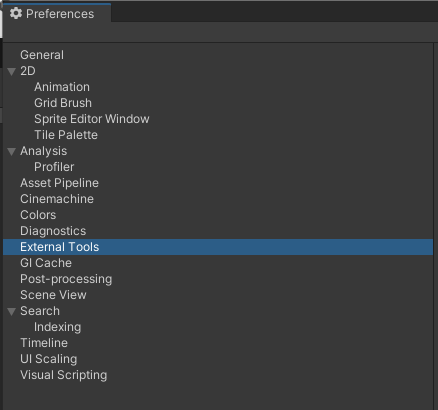Select the Preferences tab
The width and height of the screenshot is (438, 410).
click(x=57, y=13)
